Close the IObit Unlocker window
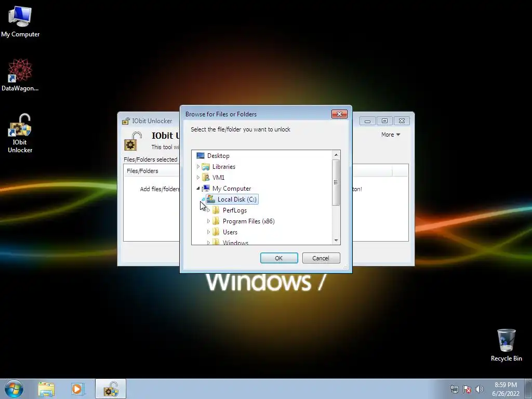The image size is (532, 399). point(402,121)
